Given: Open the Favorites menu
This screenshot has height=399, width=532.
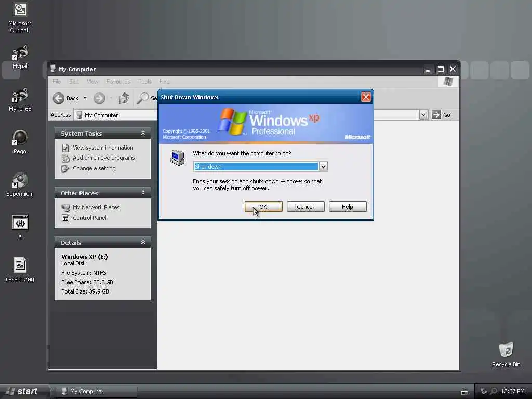Looking at the screenshot, I should [118, 82].
